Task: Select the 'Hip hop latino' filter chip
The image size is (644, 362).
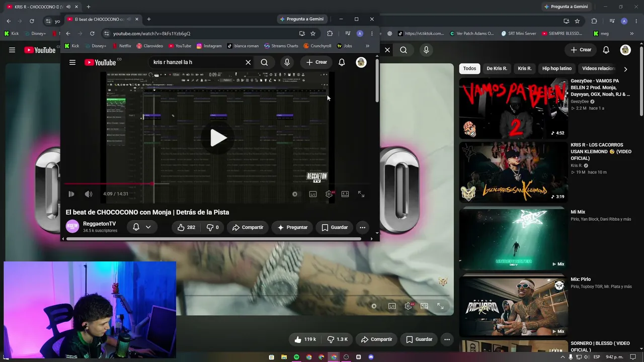Action: [x=557, y=68]
